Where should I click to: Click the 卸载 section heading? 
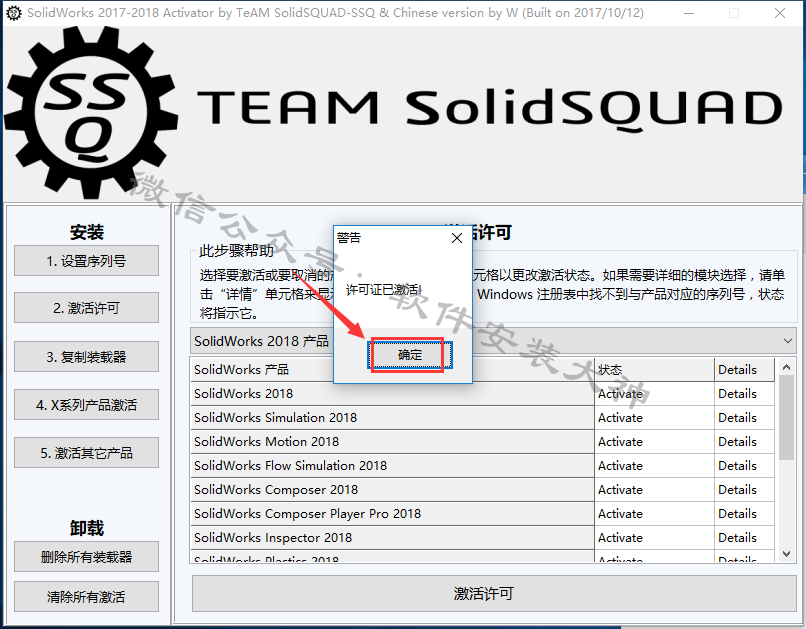86,528
